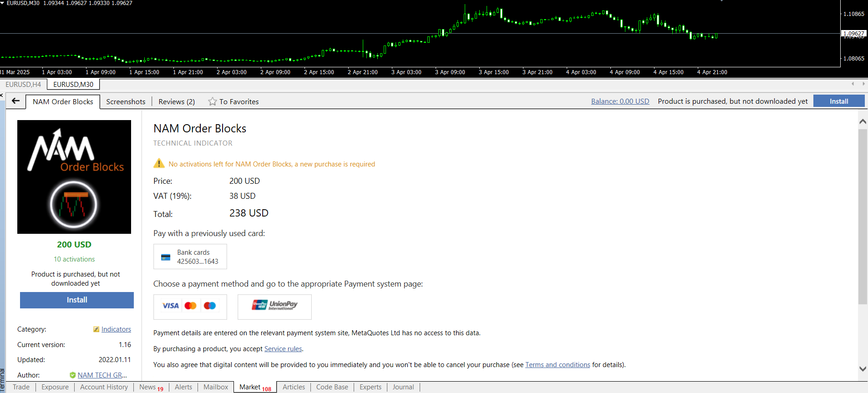Click the current version value 1.16
868x393 pixels.
pos(125,345)
